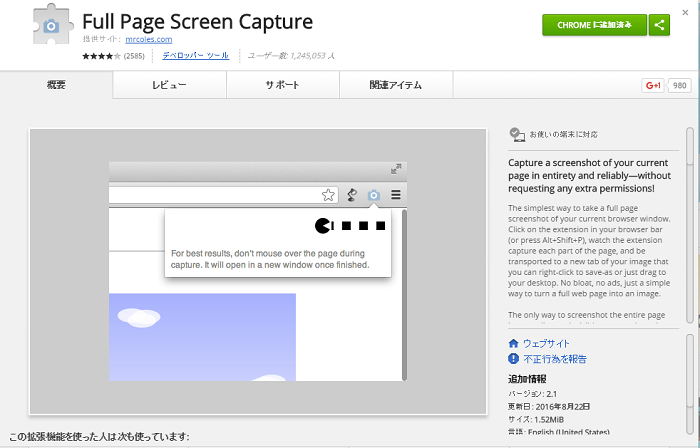Click the バージョン: 2.1 text
Image resolution: width=700 pixels, height=448 pixels.
pyautogui.click(x=533, y=394)
